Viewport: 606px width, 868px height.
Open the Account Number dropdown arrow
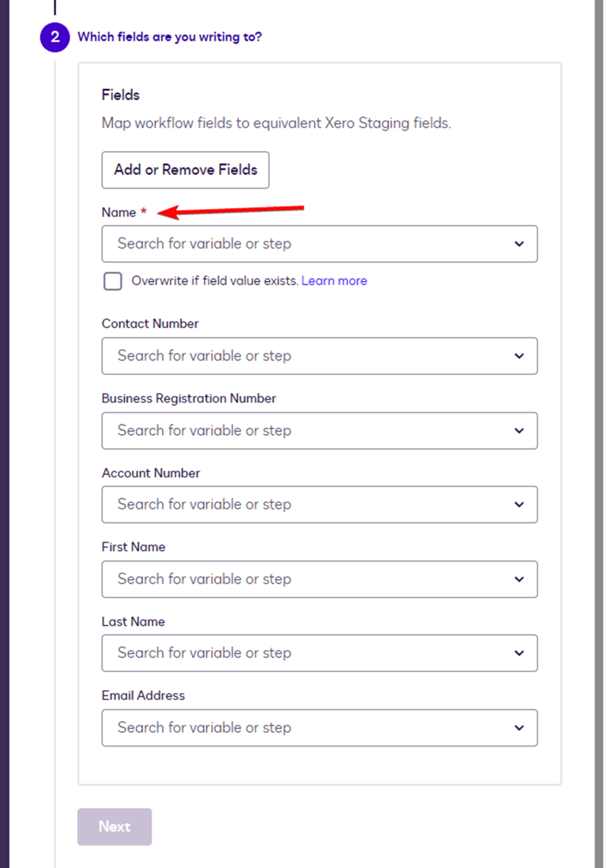(519, 505)
